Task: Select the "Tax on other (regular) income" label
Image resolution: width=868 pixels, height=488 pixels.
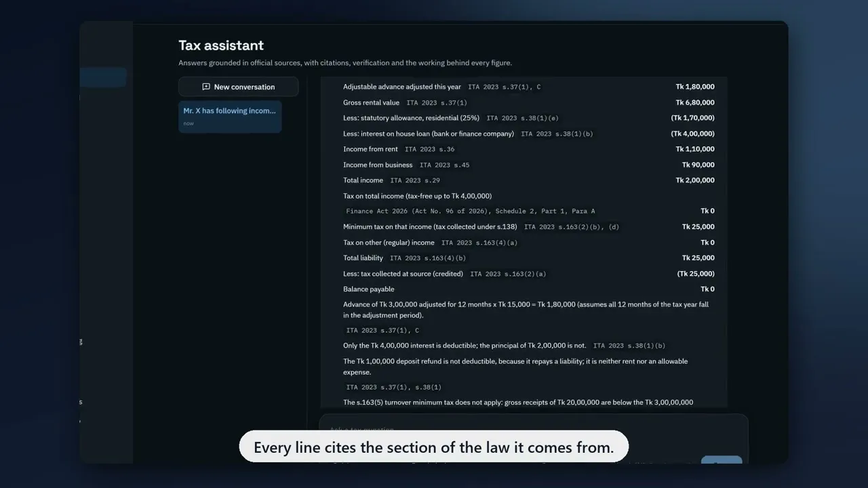Action: [389, 243]
